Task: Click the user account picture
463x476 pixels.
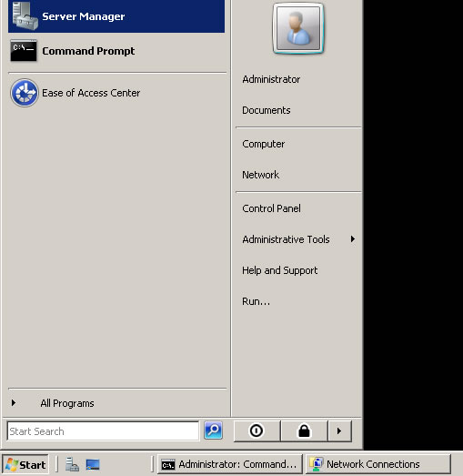Action: (298, 28)
